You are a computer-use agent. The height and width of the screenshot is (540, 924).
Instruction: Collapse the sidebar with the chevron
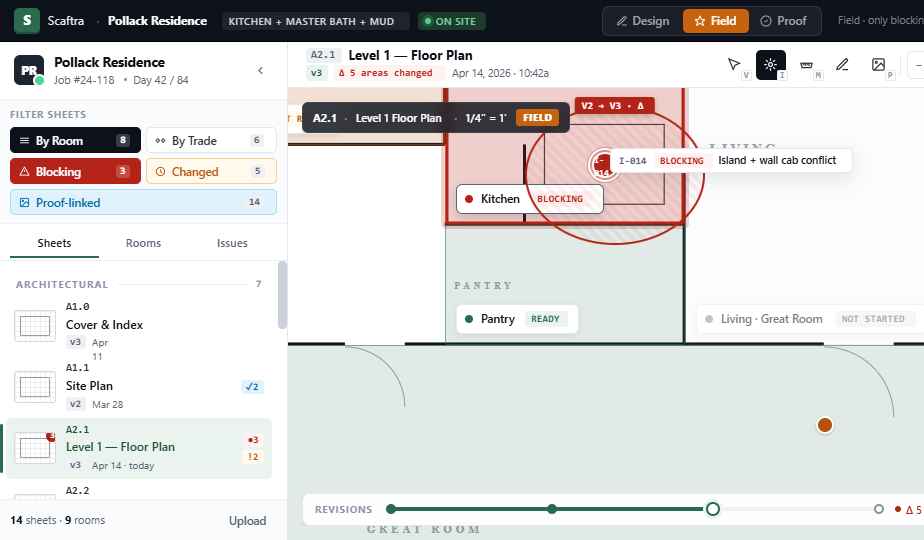pyautogui.click(x=260, y=70)
